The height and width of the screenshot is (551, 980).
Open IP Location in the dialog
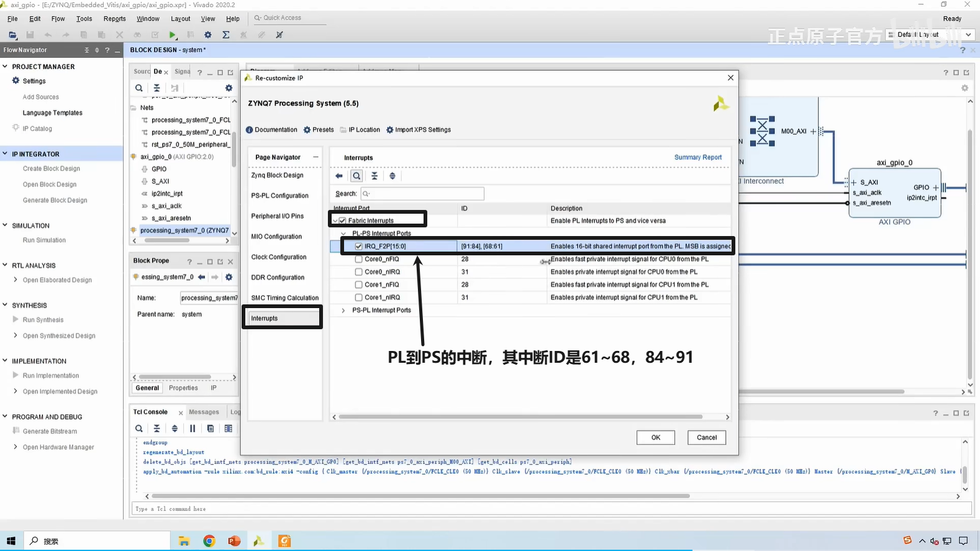(x=360, y=130)
